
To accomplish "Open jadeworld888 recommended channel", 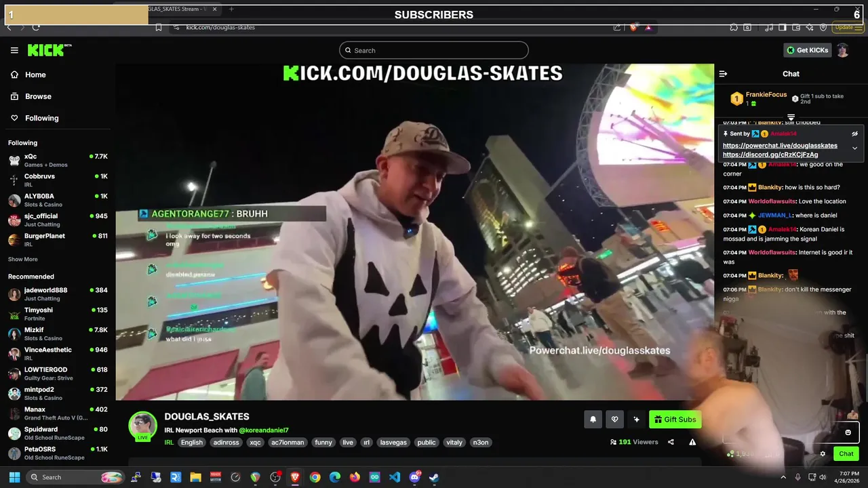I will (58, 294).
